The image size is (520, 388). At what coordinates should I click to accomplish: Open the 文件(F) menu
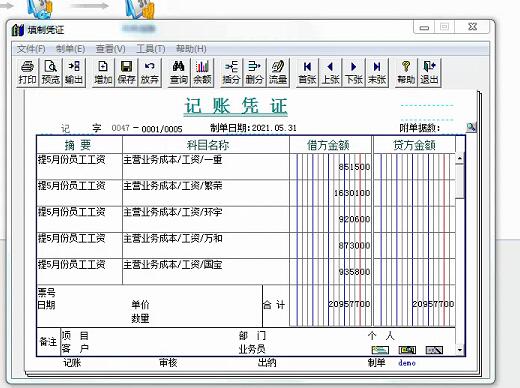31,49
